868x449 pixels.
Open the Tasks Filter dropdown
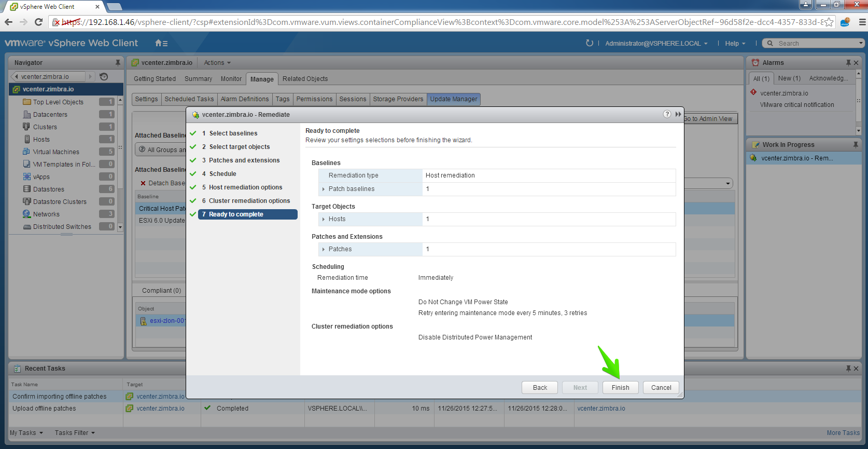[75, 433]
